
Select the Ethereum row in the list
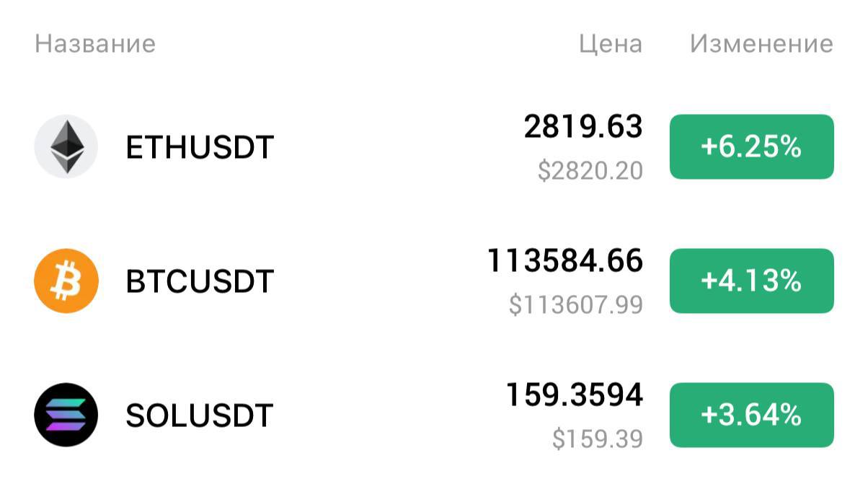[x=434, y=147]
